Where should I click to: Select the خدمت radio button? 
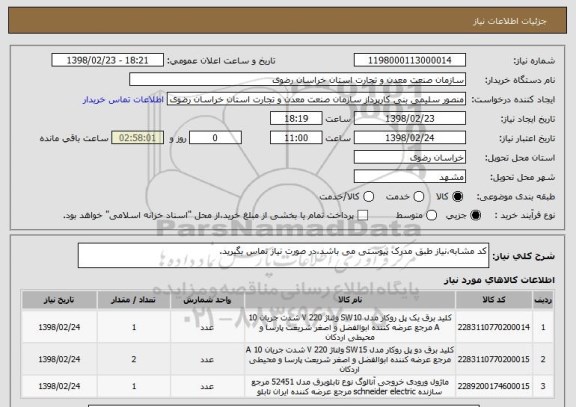click(x=419, y=197)
